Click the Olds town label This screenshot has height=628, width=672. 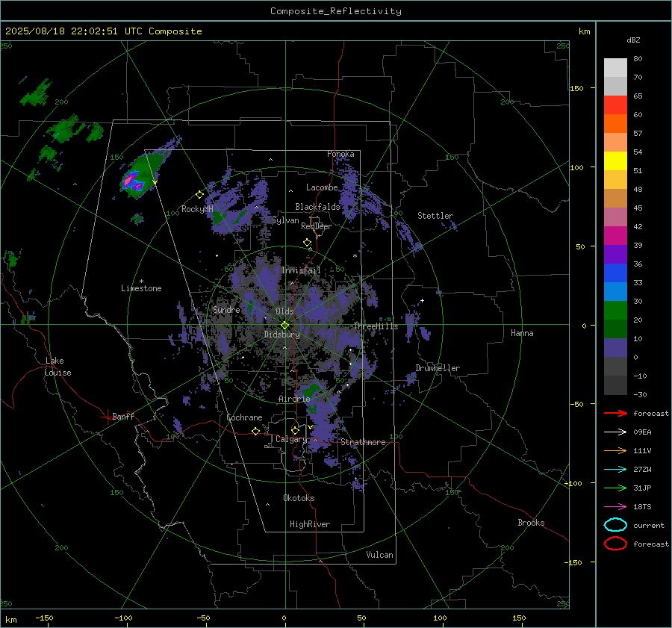pyautogui.click(x=284, y=311)
